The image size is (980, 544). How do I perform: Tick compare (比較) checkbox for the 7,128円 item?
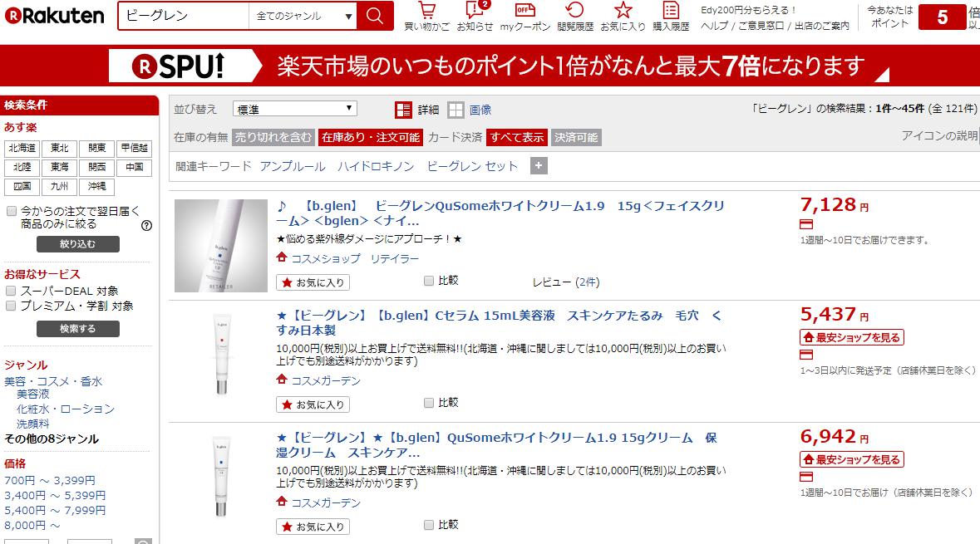(x=429, y=281)
